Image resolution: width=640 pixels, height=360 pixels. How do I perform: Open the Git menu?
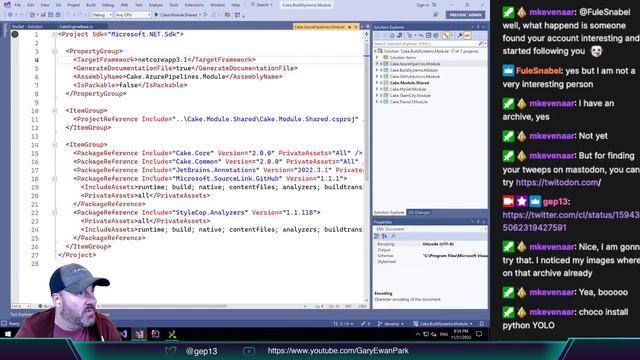click(58, 5)
